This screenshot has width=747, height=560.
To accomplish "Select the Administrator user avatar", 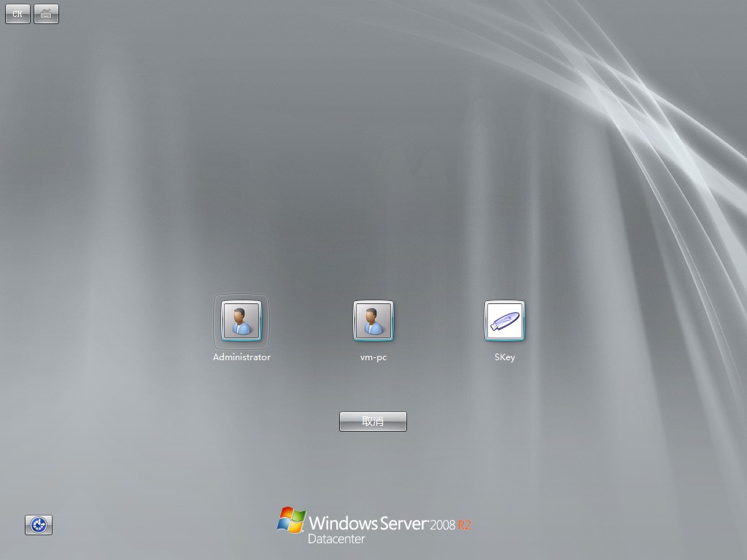I will pyautogui.click(x=241, y=322).
